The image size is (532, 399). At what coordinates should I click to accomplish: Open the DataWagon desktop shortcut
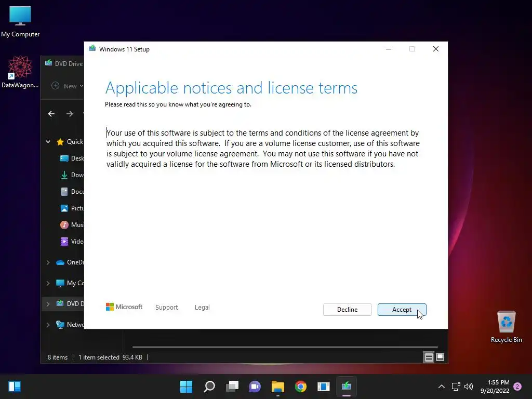click(x=20, y=72)
